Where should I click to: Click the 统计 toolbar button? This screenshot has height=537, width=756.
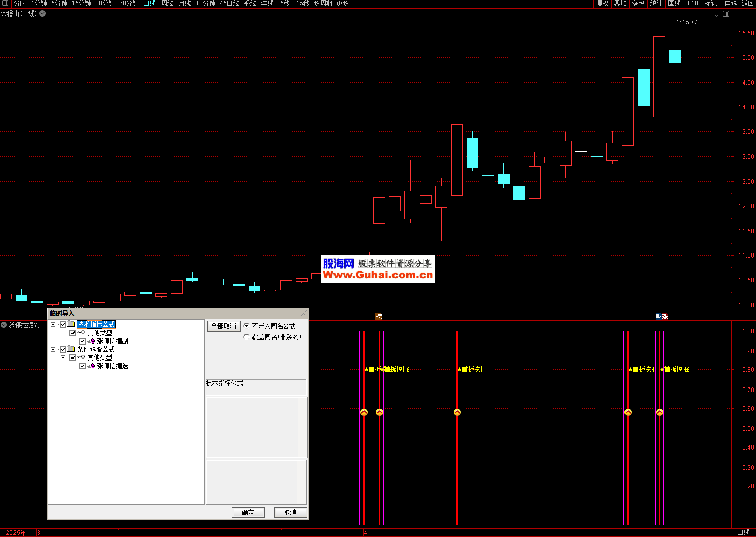click(x=657, y=3)
